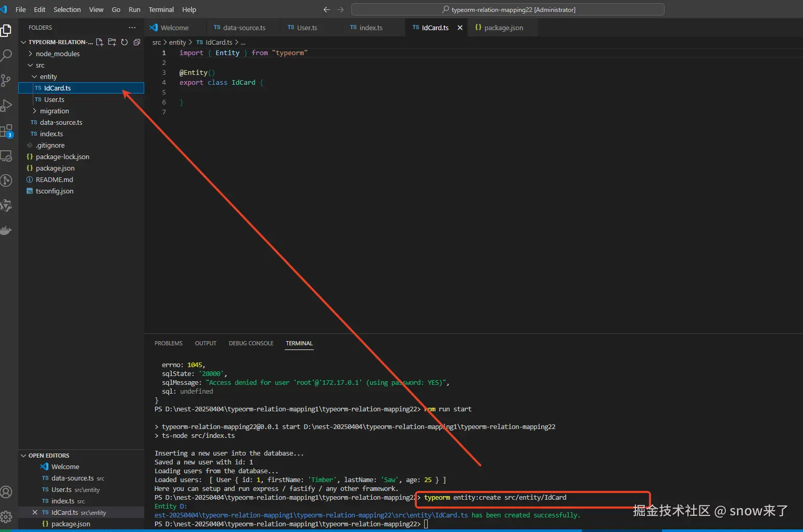Viewport: 803px width, 532px height.
Task: Show the DEBUG CONSOLE panel tab
Action: click(x=251, y=343)
